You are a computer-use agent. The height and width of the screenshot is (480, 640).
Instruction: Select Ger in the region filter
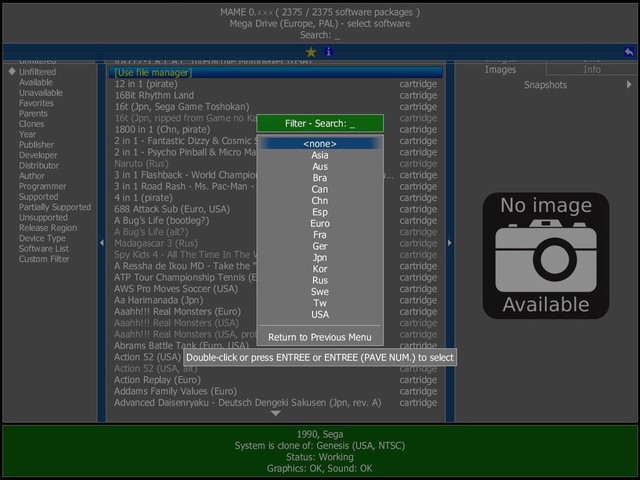[x=320, y=247]
